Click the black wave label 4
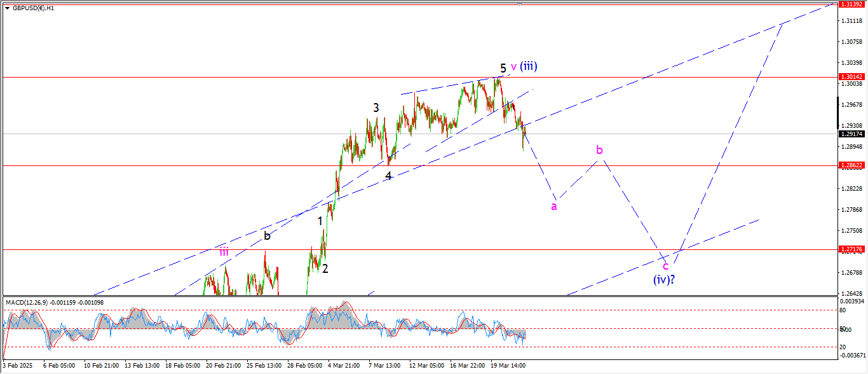The image size is (868, 374). tap(388, 176)
